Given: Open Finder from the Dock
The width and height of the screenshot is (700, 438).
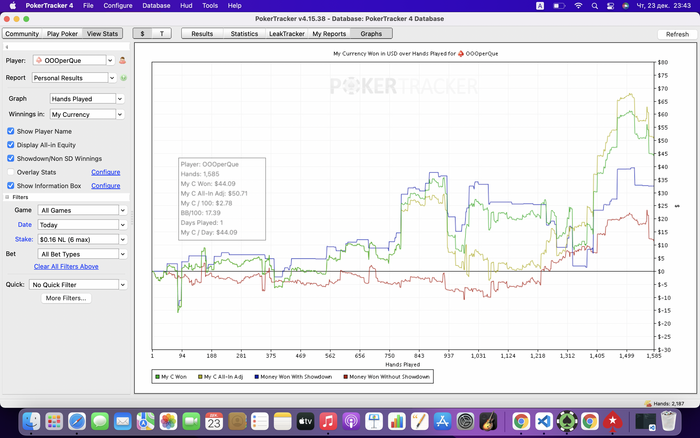Looking at the screenshot, I should coord(31,421).
